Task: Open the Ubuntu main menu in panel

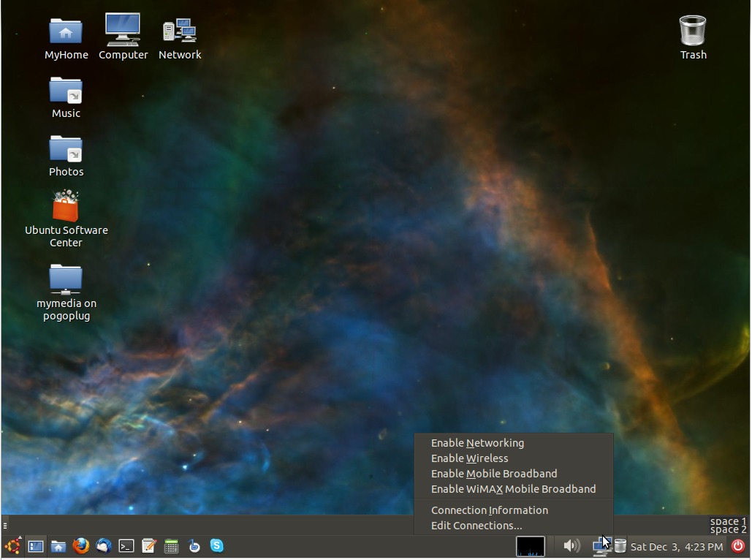Action: click(13, 545)
